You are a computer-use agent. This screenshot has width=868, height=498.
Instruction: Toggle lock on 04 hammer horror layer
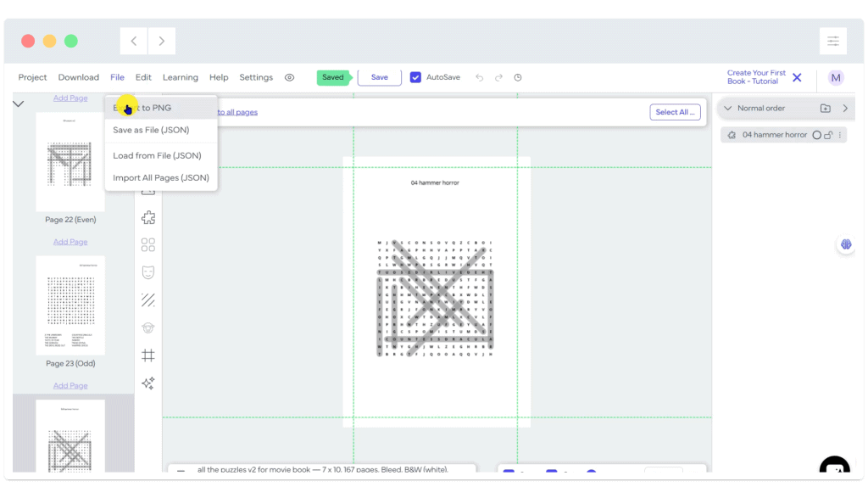[828, 135]
